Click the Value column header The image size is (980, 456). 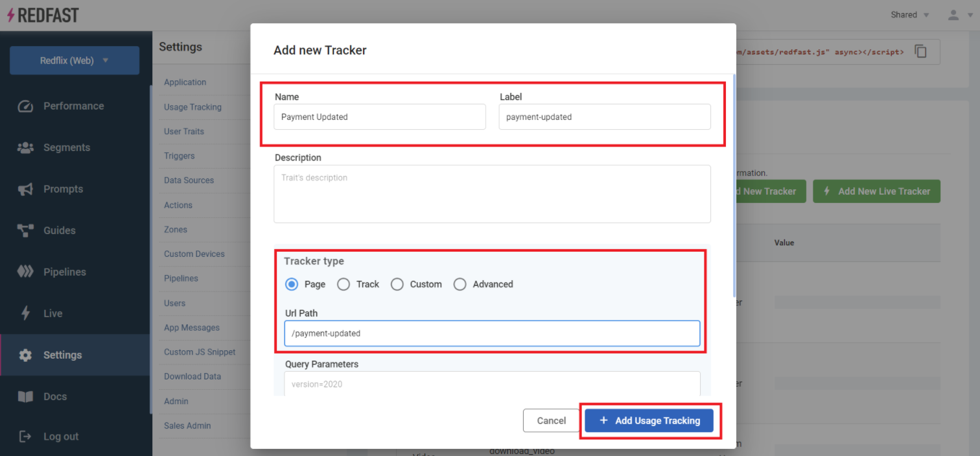coord(784,243)
